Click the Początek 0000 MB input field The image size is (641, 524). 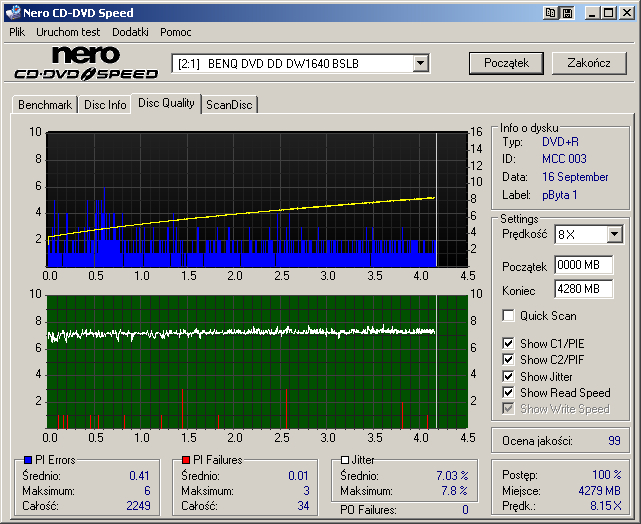tap(584, 265)
